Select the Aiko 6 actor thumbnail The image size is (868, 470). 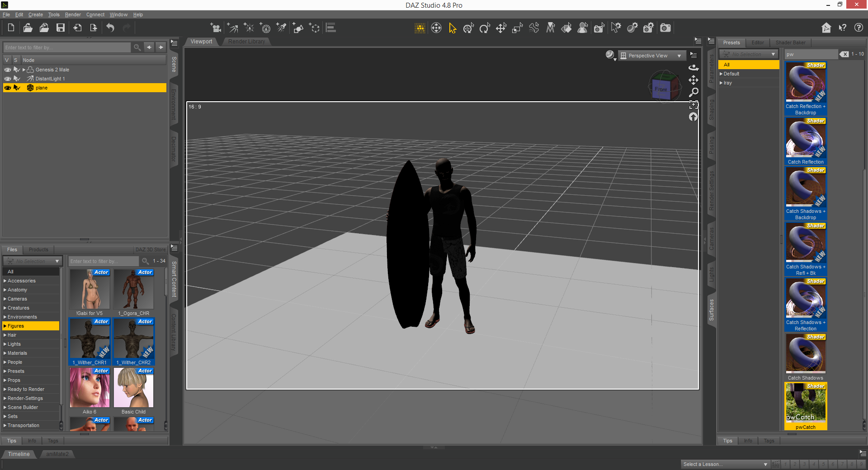pyautogui.click(x=90, y=391)
